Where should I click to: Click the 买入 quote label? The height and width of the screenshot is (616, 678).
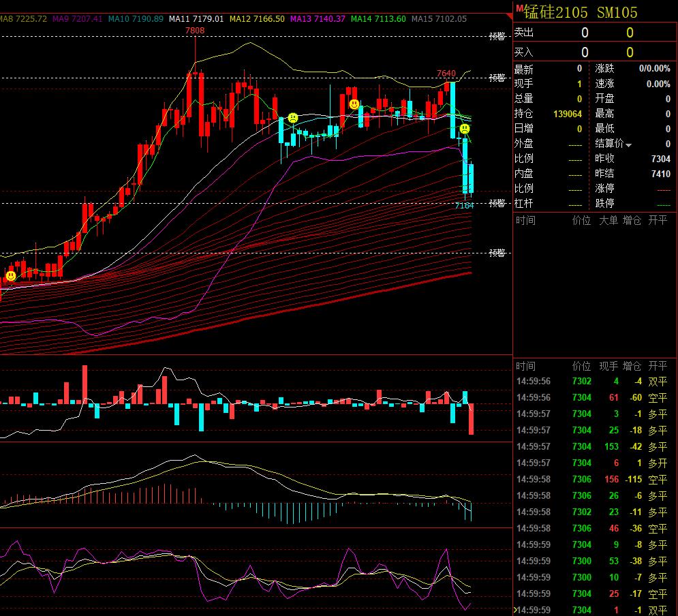click(523, 52)
